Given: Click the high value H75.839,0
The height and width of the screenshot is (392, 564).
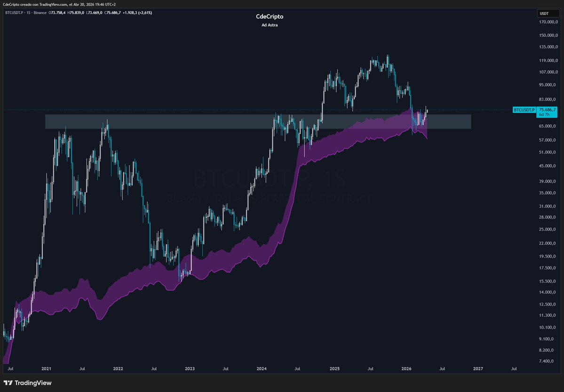Looking at the screenshot, I should coord(76,13).
